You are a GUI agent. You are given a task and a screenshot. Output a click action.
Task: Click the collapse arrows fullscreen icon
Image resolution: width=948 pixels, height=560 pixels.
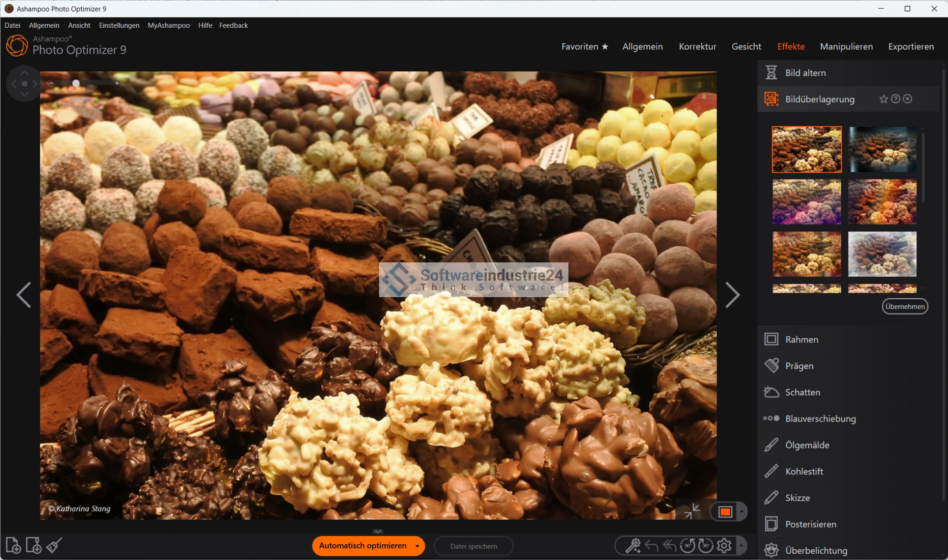coord(692,511)
